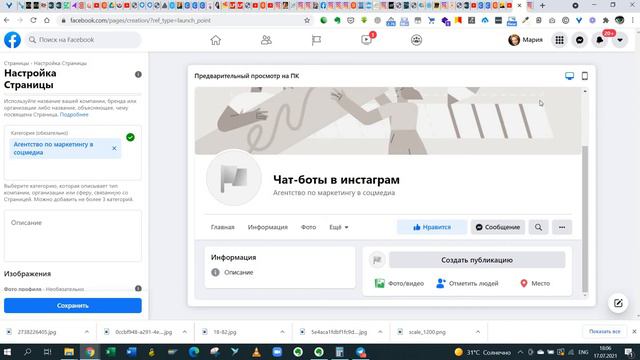Click the Создать публикацию button

pos(477,260)
